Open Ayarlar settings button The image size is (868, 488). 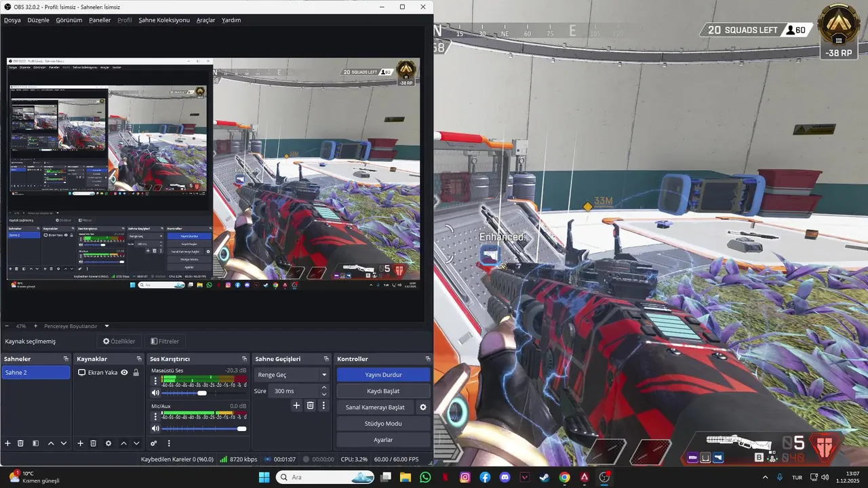click(383, 440)
